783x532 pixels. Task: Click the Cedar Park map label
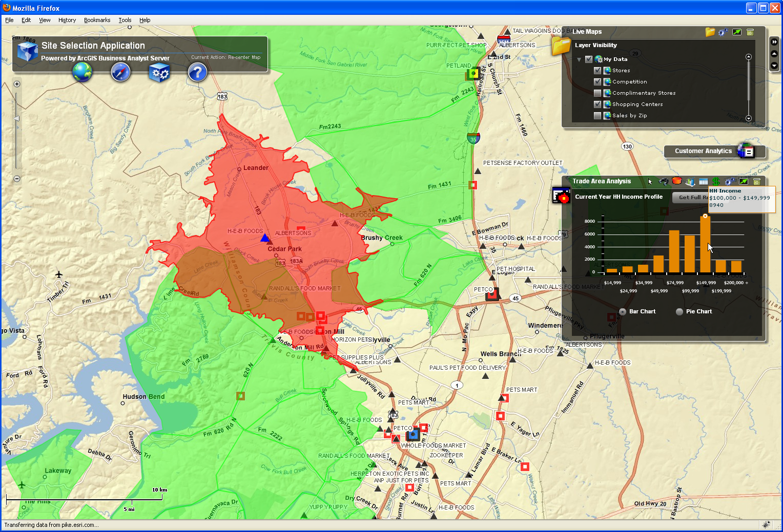pyautogui.click(x=284, y=249)
